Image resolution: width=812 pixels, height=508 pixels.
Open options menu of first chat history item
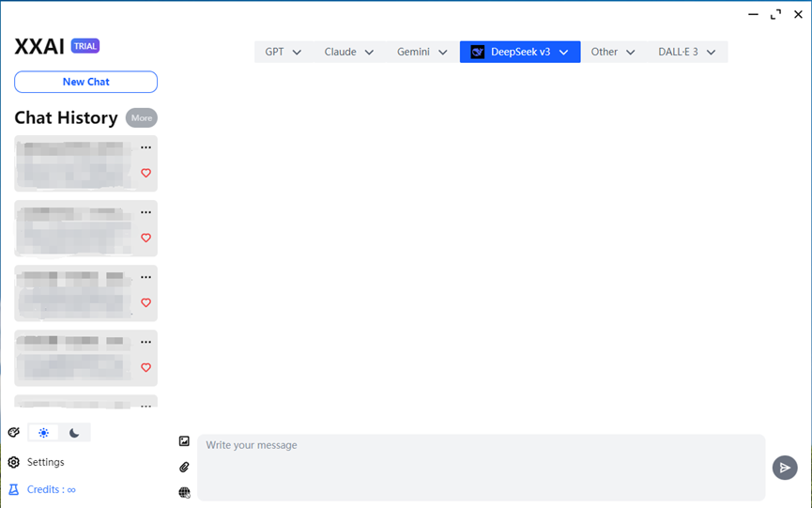(146, 147)
